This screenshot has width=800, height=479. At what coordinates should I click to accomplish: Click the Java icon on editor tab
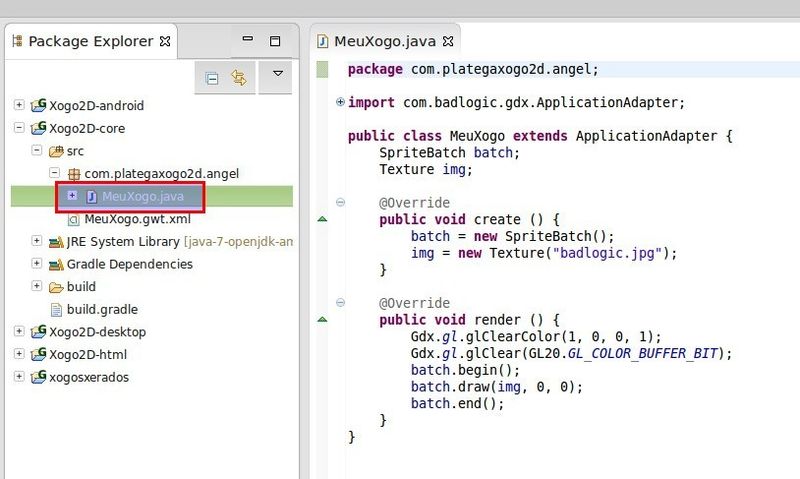point(322,41)
